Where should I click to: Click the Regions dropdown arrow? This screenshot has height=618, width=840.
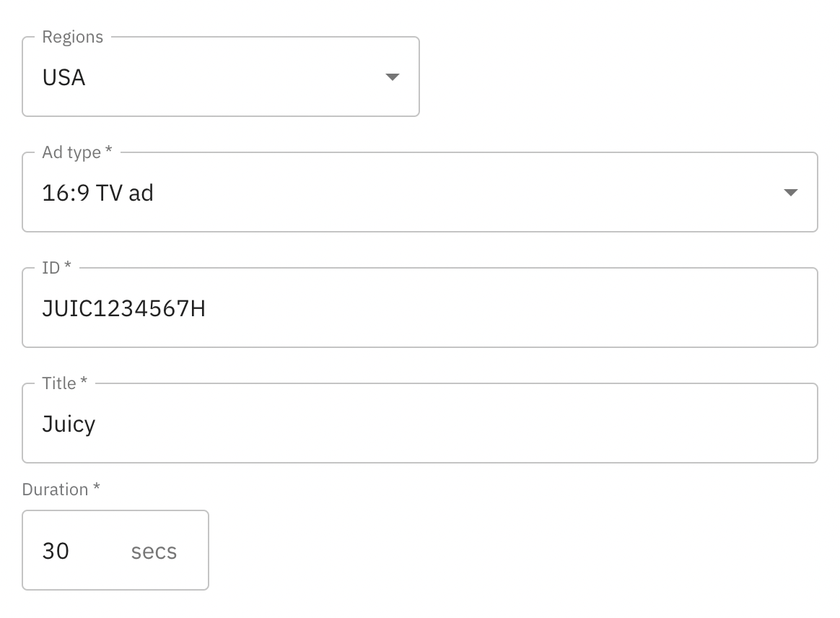[393, 77]
